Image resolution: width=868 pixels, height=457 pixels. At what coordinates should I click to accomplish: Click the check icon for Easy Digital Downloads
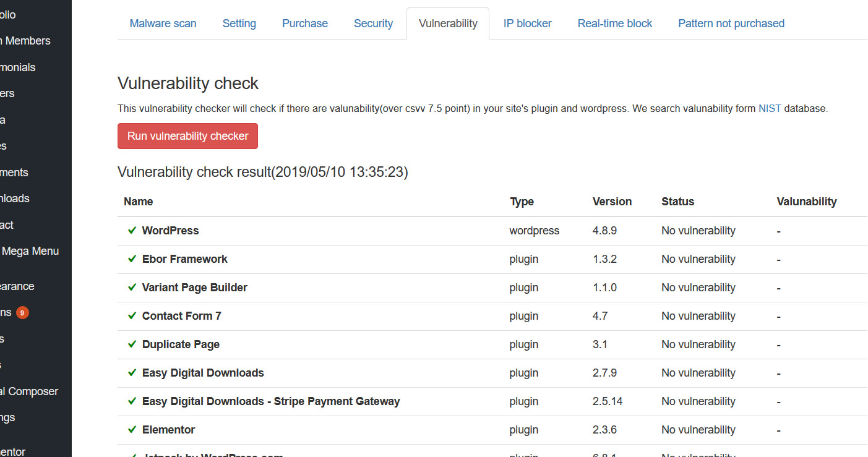click(x=132, y=373)
